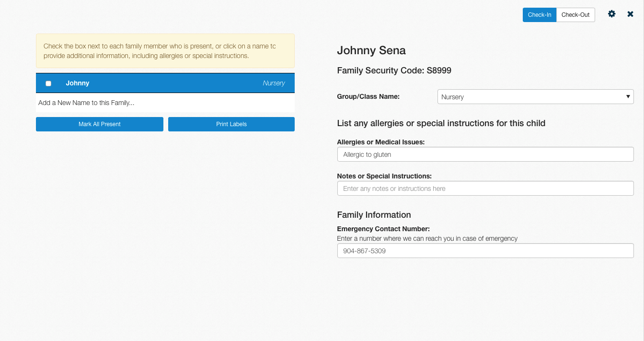
Task: Focus the Allergies or Medical Issues field
Action: 485,154
